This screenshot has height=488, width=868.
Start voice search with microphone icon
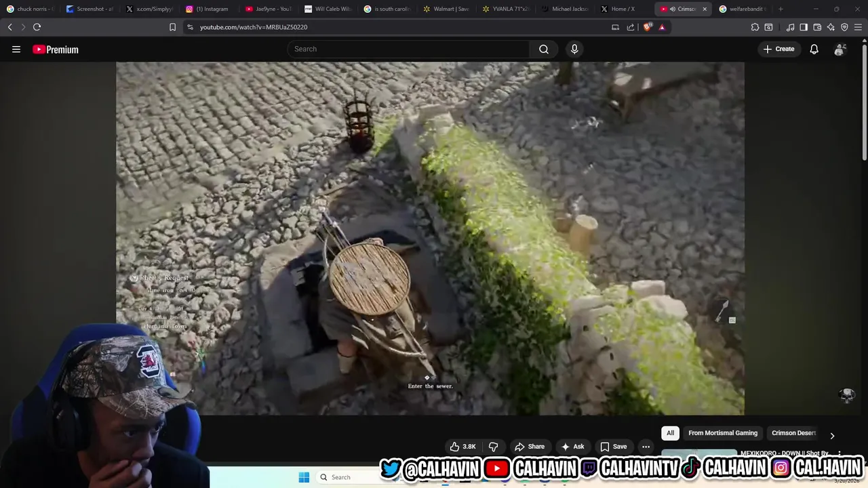tap(574, 49)
